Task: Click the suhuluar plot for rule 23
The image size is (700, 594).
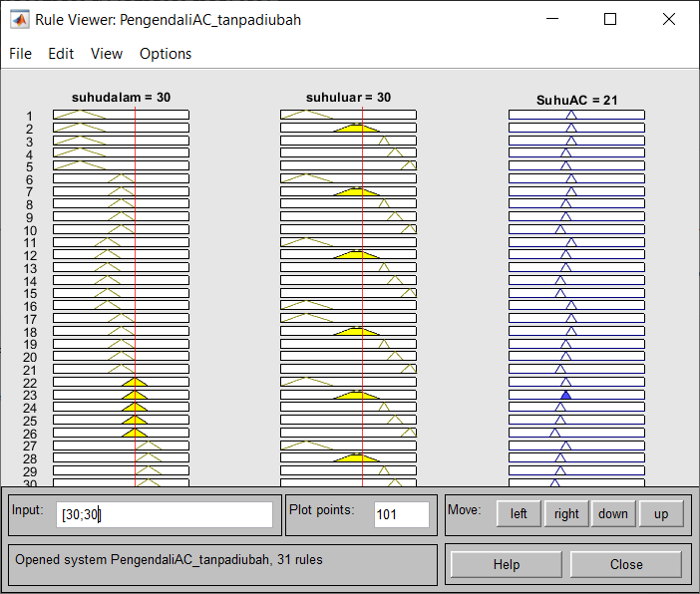Action: 348,395
